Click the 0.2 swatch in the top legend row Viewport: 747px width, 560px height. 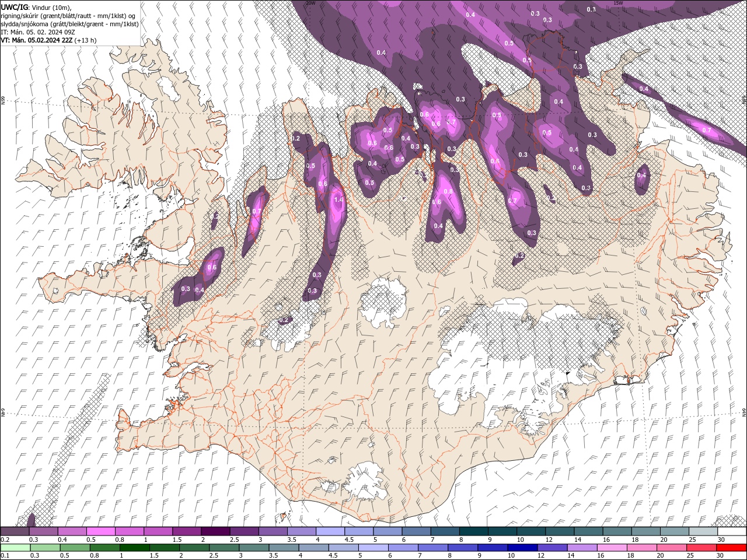15,531
